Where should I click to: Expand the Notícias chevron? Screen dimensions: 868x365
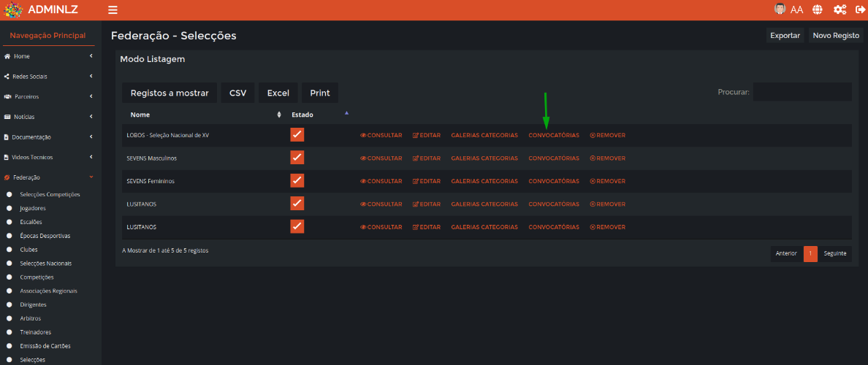(x=91, y=117)
